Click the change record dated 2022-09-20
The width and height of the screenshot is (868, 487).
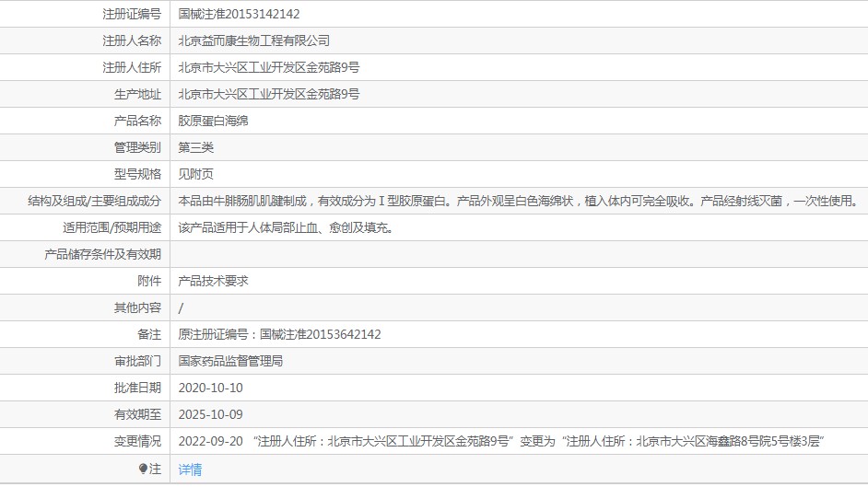[501, 441]
